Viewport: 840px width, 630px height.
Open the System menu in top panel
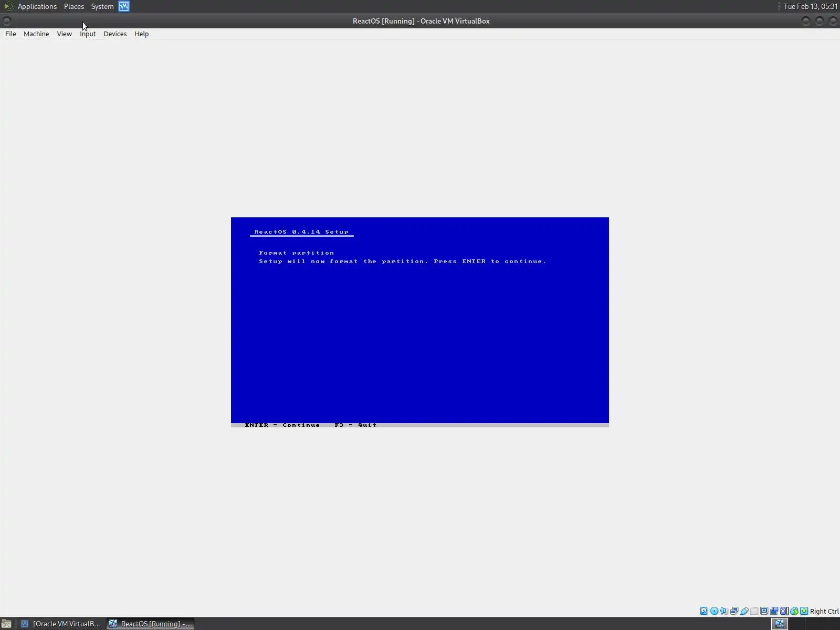(102, 6)
